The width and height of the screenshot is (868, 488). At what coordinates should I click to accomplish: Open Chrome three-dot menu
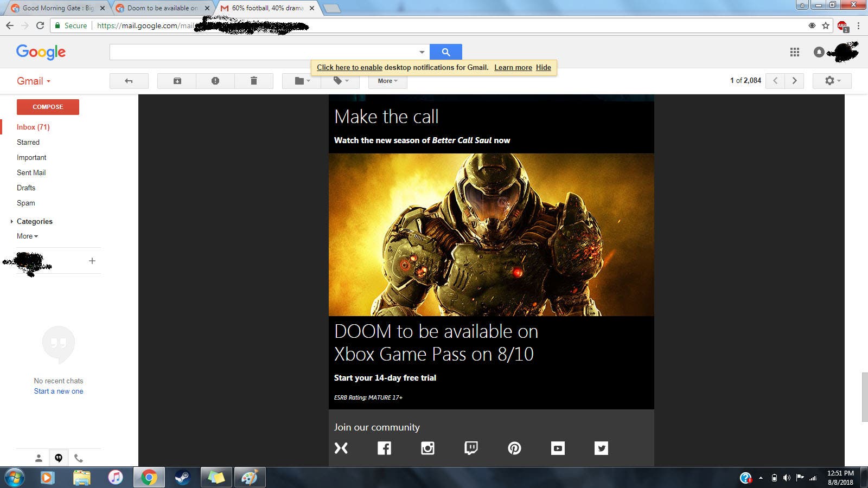click(x=858, y=25)
